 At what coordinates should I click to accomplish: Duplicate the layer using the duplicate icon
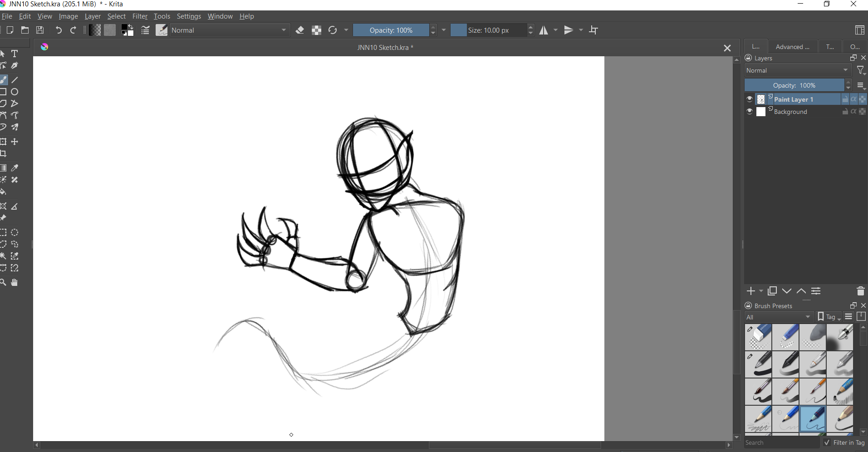point(772,291)
